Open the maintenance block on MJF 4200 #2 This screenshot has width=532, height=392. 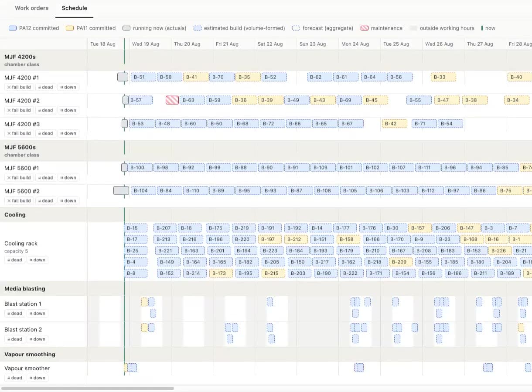click(172, 100)
